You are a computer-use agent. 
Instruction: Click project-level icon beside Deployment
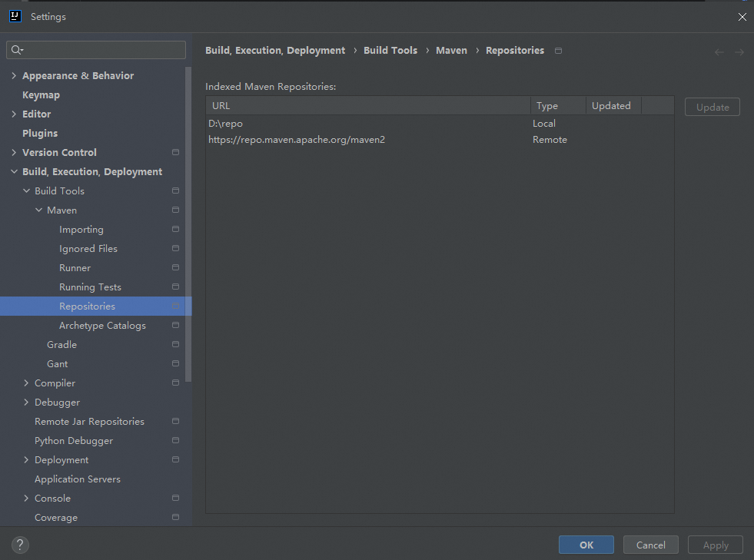coord(175,460)
